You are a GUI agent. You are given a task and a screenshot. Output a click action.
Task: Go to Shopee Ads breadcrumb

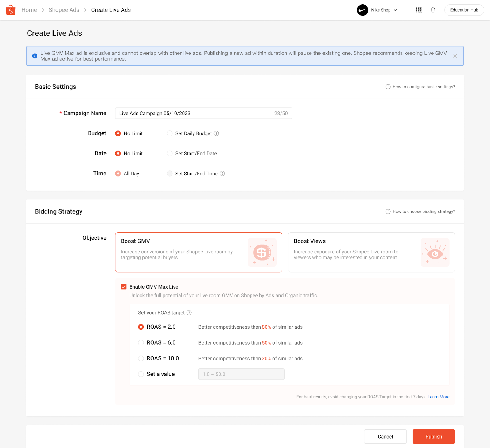(64, 10)
